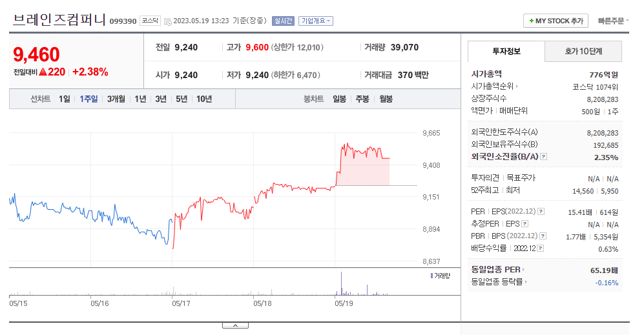Click the PER value 15.41배

[x=580, y=212]
